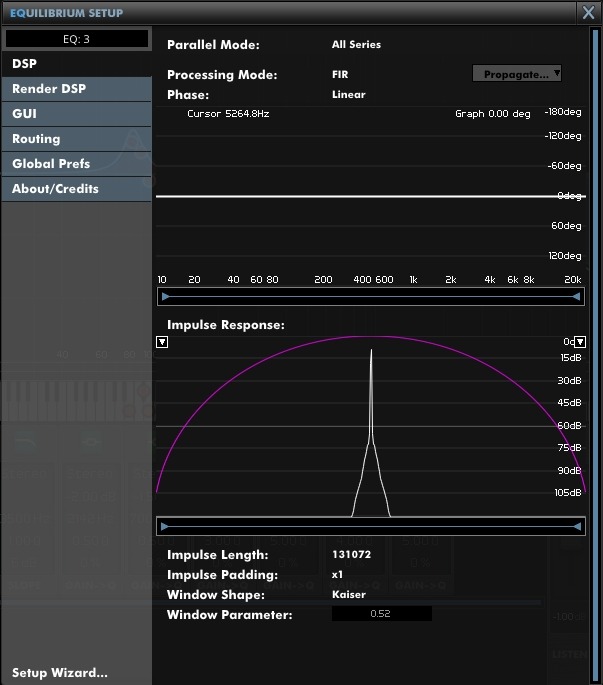This screenshot has width=603, height=685.
Task: Change the Kaiser window shape value
Action: coord(349,595)
